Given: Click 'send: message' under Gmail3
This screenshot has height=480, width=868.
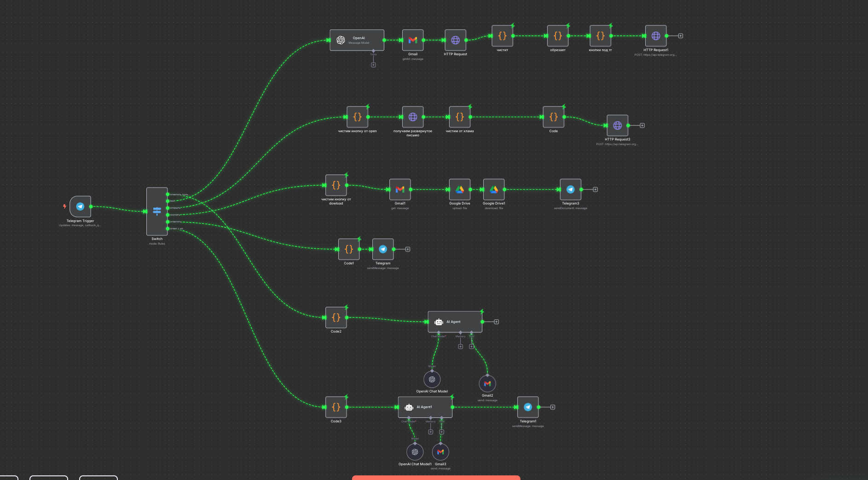Looking at the screenshot, I should pos(440,468).
